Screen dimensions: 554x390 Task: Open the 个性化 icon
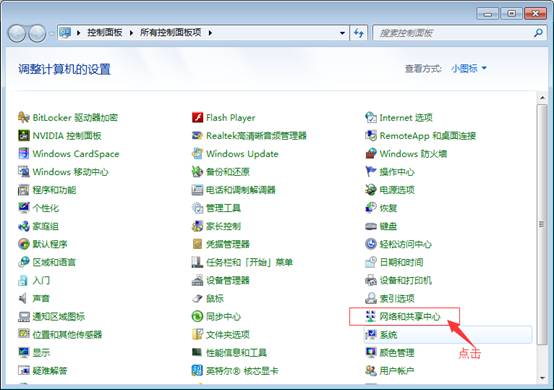(24, 208)
